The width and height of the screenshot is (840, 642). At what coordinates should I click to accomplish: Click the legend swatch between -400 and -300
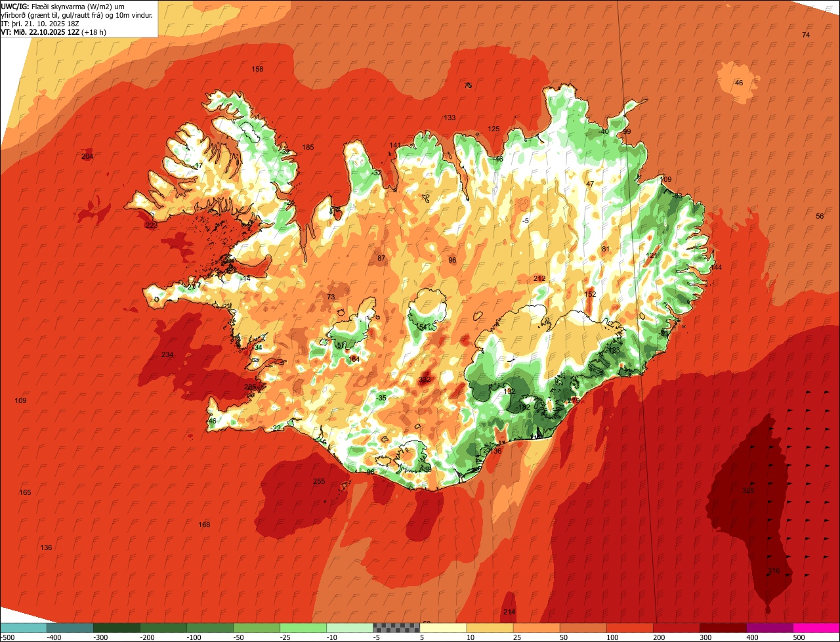click(x=70, y=628)
